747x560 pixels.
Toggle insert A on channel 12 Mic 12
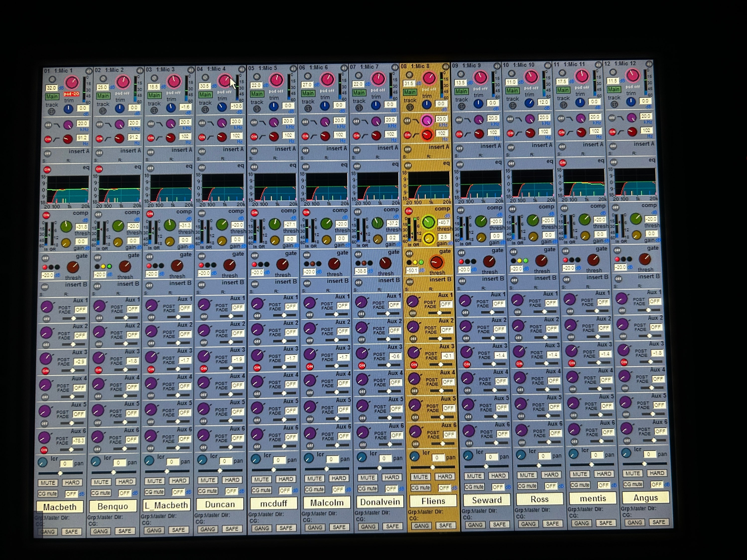613,146
